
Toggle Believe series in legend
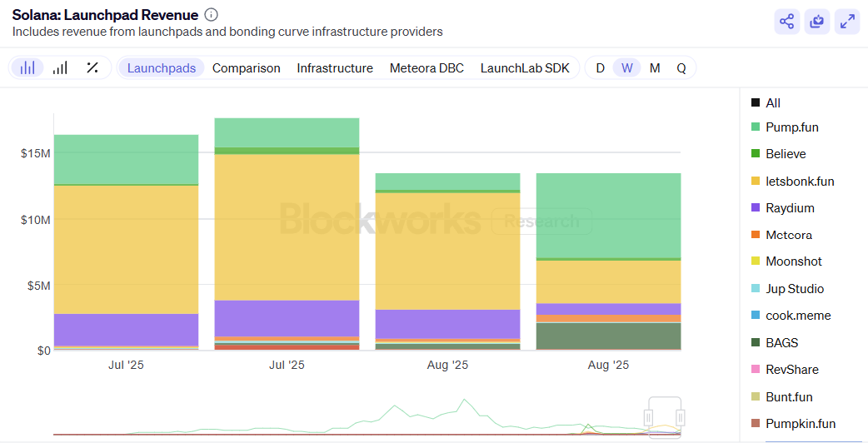[x=778, y=154]
